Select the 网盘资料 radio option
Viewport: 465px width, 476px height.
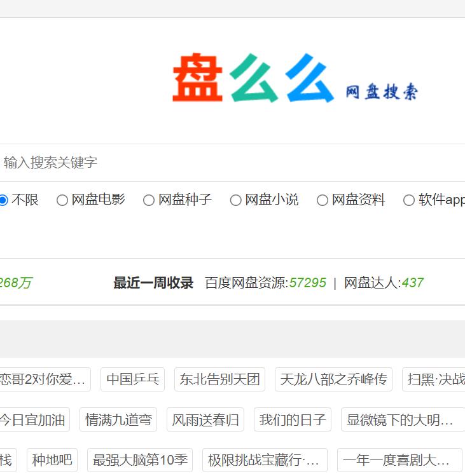click(322, 200)
